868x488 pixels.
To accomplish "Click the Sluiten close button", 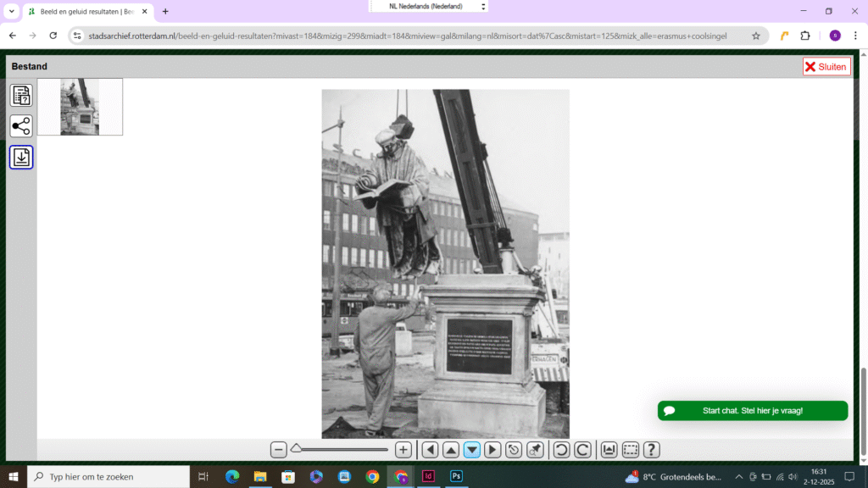I will [x=826, y=67].
